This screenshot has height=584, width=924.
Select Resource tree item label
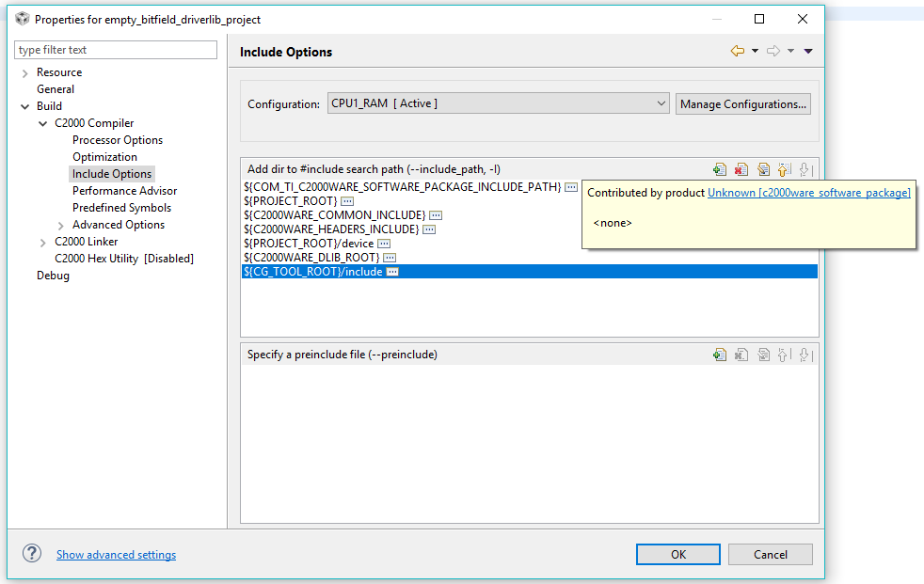click(59, 72)
